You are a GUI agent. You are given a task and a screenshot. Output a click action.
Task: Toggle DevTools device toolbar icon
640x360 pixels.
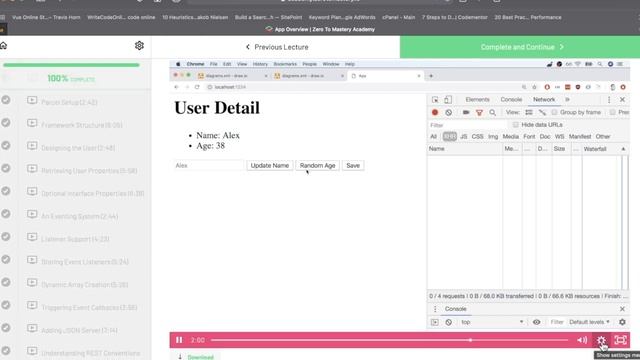point(448,100)
